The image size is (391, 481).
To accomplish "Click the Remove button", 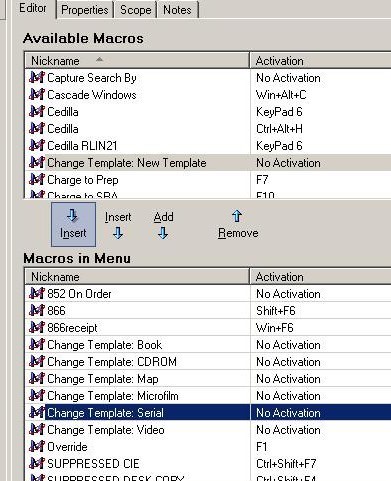I will [x=238, y=225].
